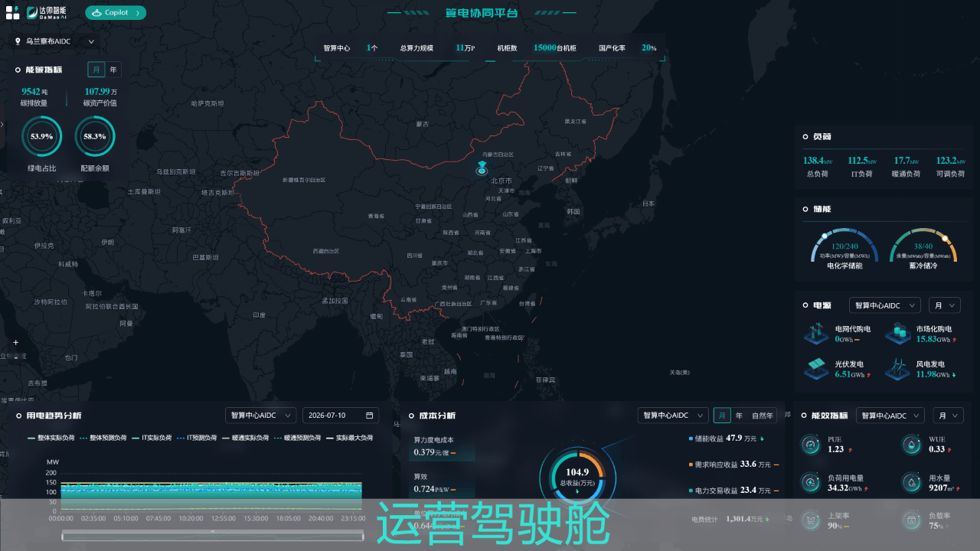The width and height of the screenshot is (980, 551).
Task: Select the AIDC location marker on map
Action: click(482, 168)
